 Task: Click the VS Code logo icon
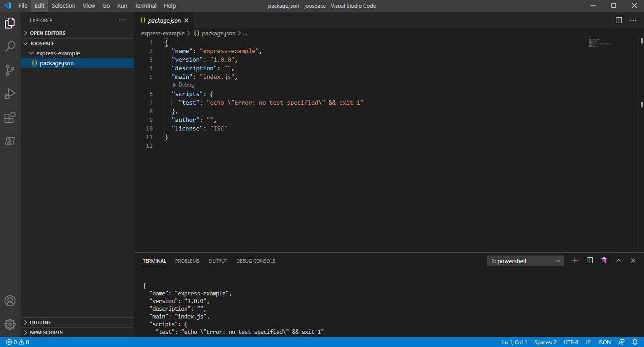point(7,5)
